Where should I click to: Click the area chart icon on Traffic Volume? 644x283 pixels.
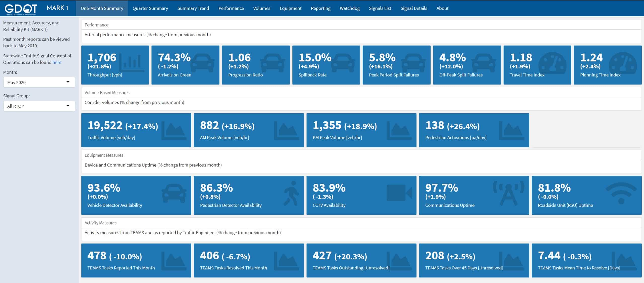click(x=174, y=131)
